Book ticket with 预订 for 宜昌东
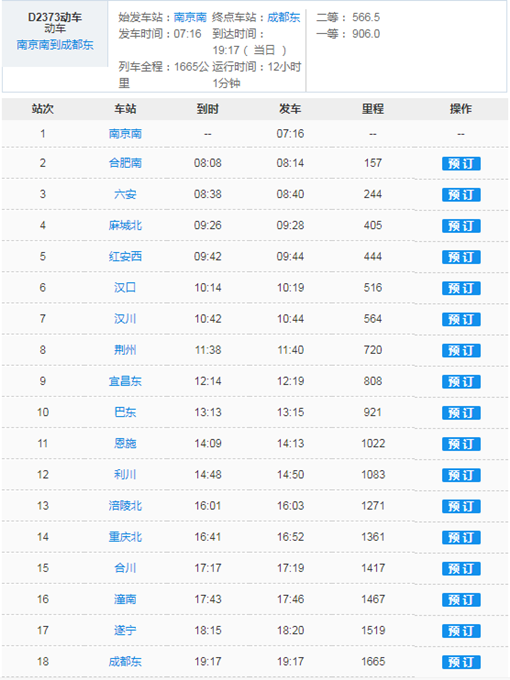 point(461,382)
